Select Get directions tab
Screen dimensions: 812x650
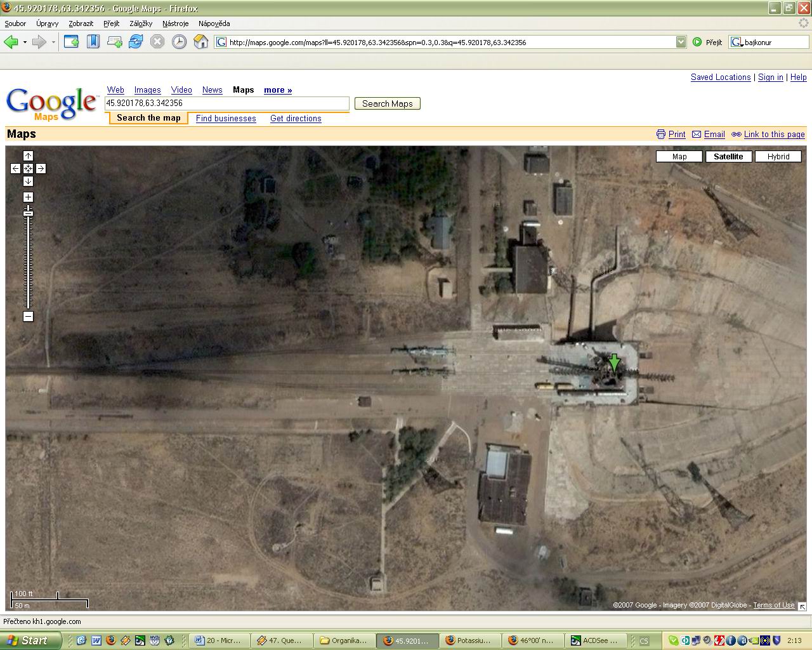point(296,119)
